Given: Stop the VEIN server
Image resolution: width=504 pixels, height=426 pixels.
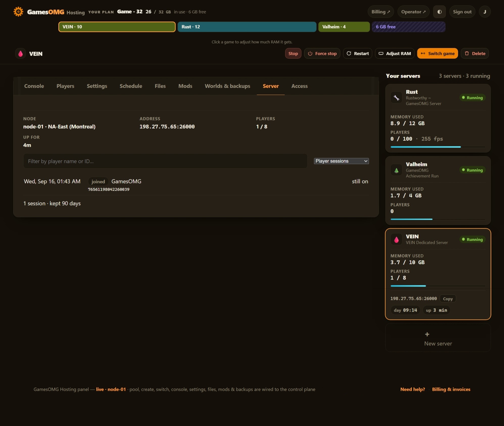Looking at the screenshot, I should pyautogui.click(x=293, y=54).
